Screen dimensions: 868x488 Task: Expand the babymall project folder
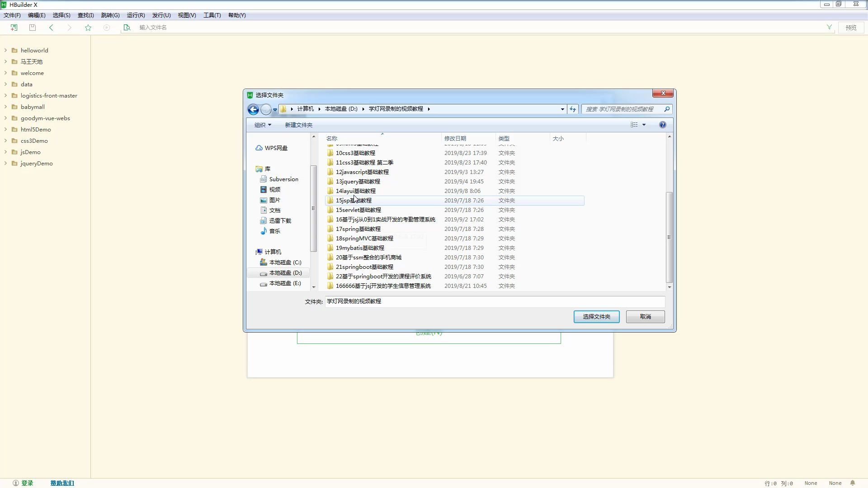point(5,107)
